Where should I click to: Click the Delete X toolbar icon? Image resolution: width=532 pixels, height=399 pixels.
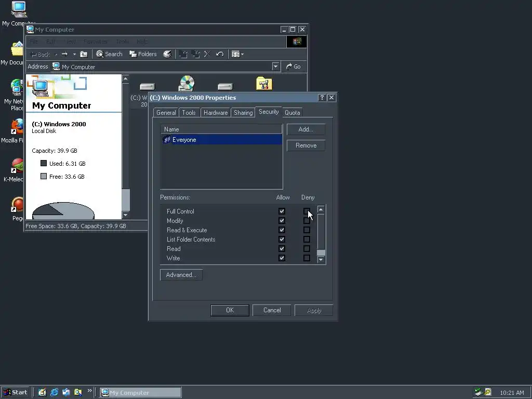point(207,54)
